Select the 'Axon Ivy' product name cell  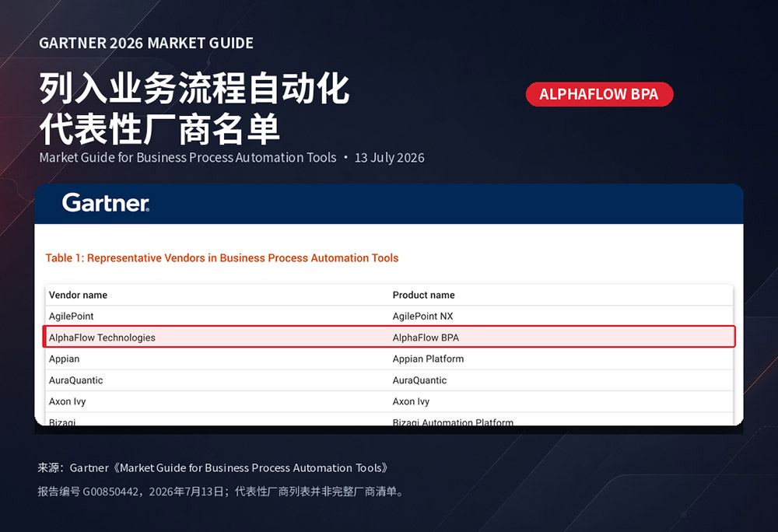[x=411, y=401]
